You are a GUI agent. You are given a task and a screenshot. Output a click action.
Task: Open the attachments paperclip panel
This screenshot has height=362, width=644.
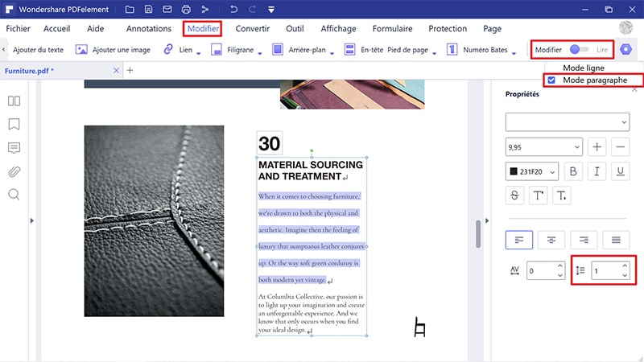[14, 171]
